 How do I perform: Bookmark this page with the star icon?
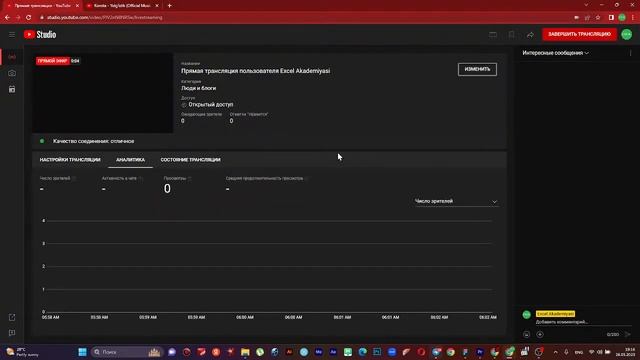(598, 18)
